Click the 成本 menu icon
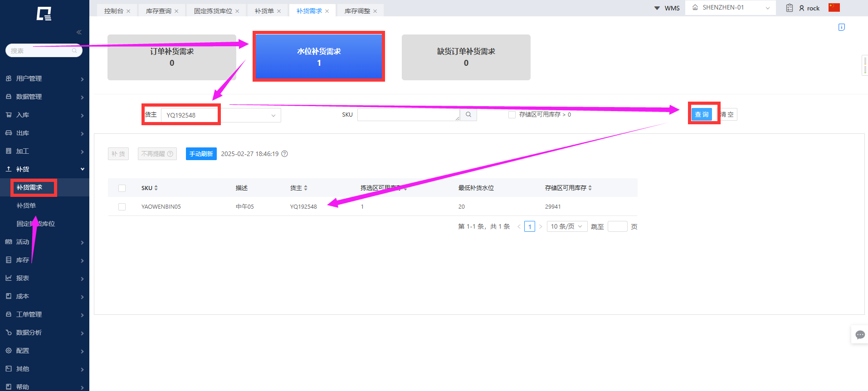The image size is (868, 391). [9, 296]
